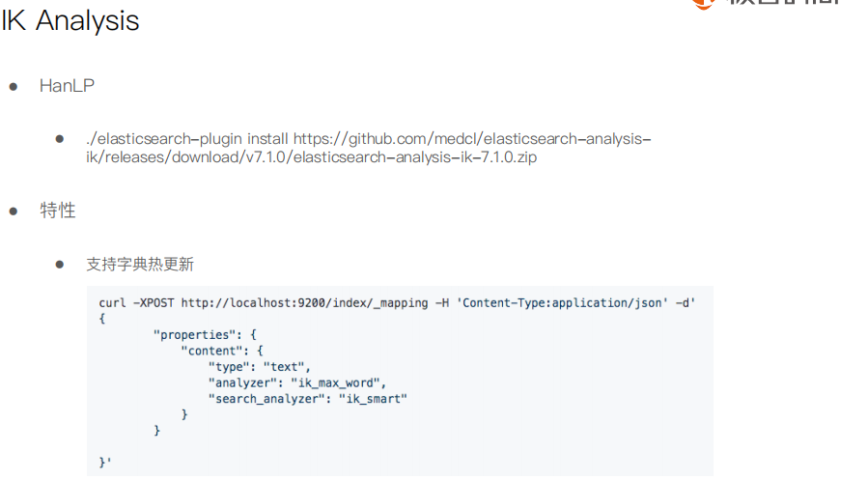Click the "content" key in the JSON

pyautogui.click(x=211, y=351)
